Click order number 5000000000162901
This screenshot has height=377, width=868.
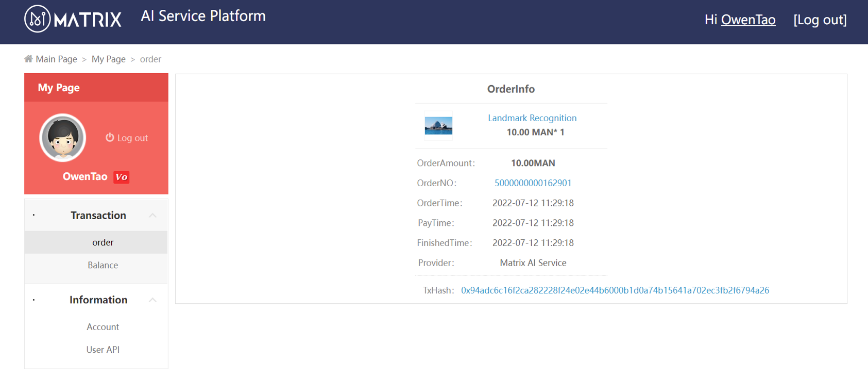(533, 183)
